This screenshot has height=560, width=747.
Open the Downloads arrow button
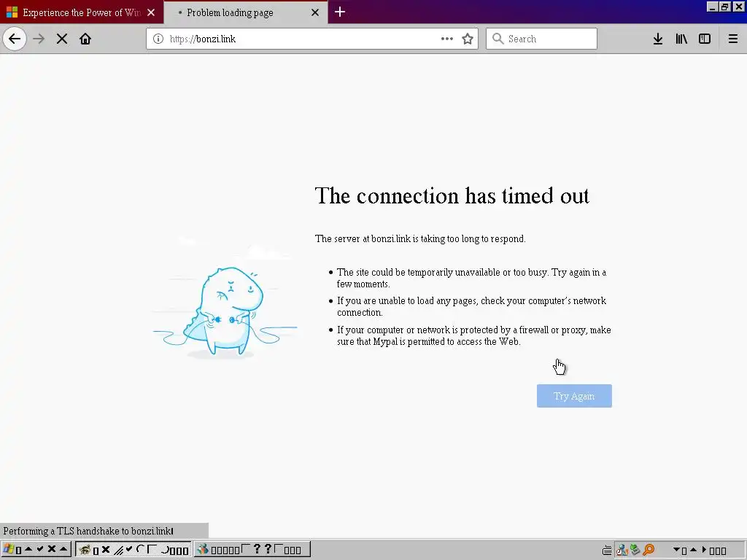click(658, 39)
